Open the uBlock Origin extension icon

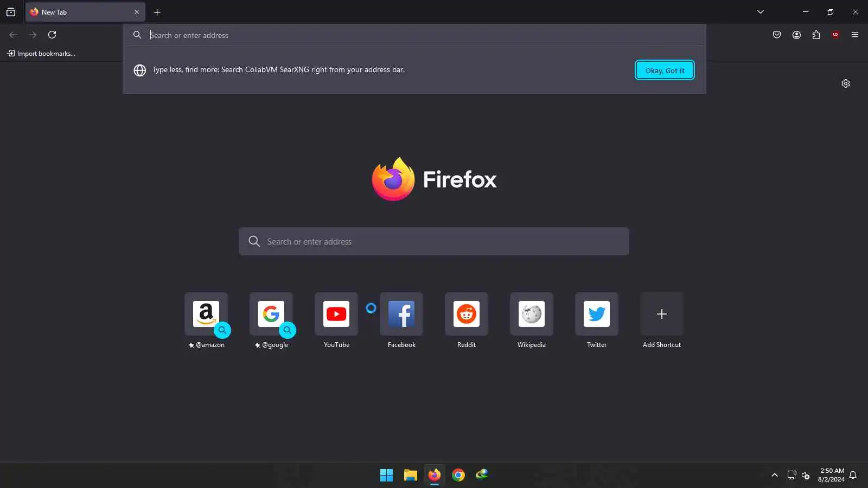tap(835, 35)
